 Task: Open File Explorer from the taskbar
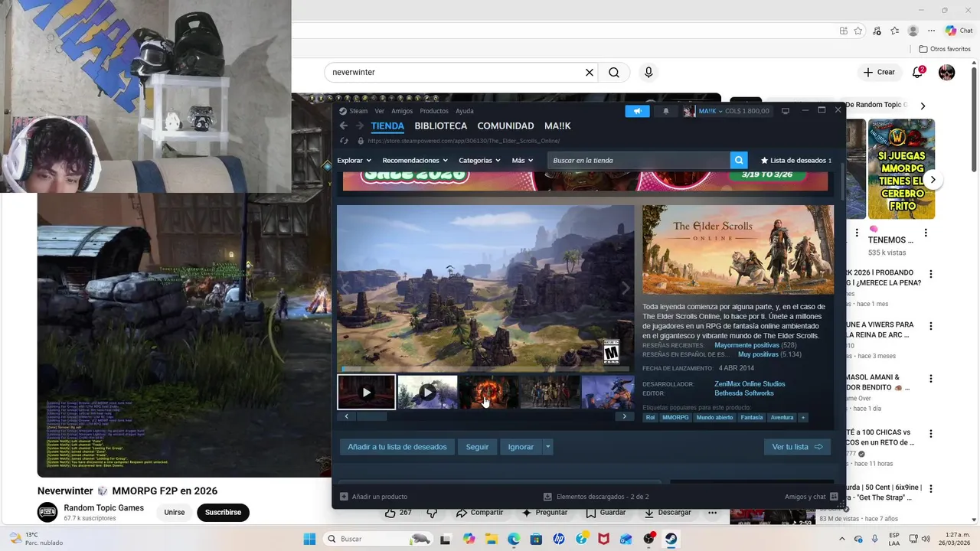coord(491,539)
